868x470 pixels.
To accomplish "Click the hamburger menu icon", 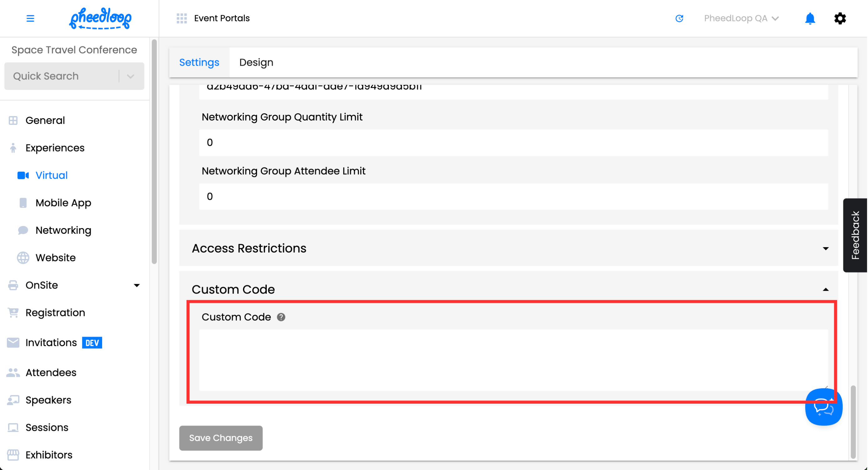I will [30, 18].
